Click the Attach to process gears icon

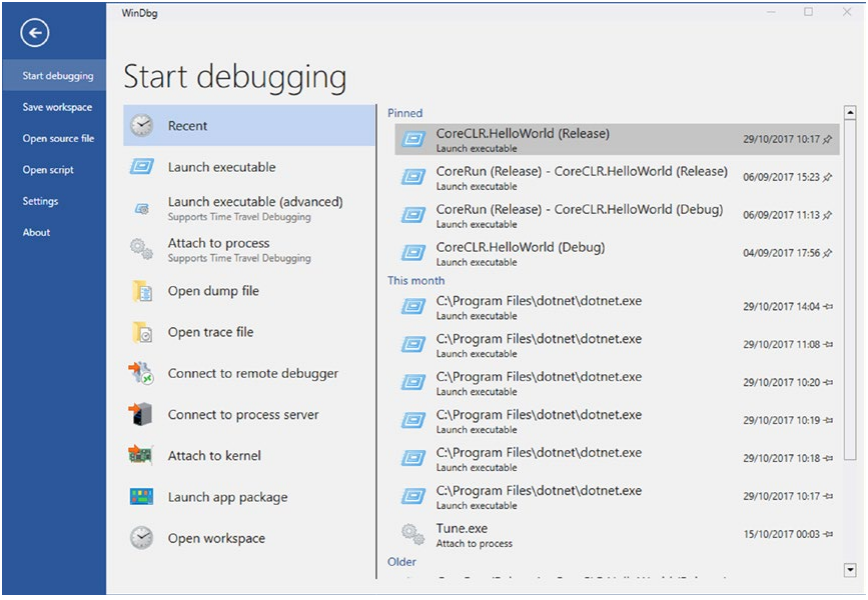click(x=142, y=249)
